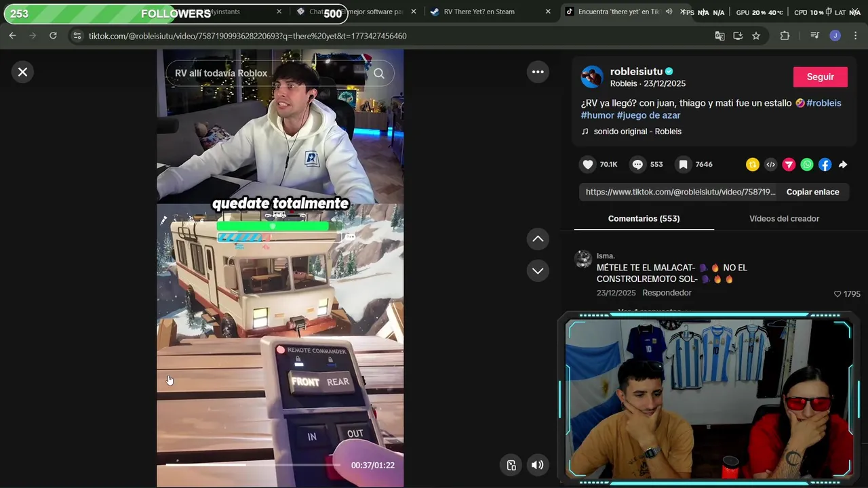The height and width of the screenshot is (488, 868).
Task: Save video with bookmark icon
Action: (684, 164)
